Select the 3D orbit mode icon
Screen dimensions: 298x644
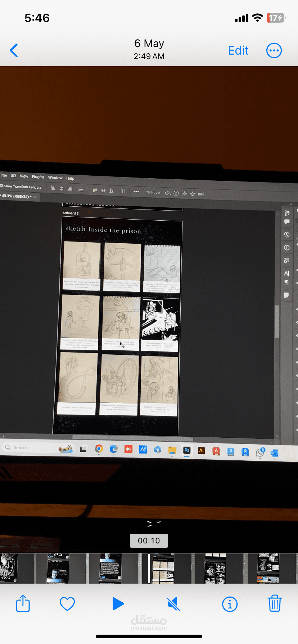pos(168,193)
